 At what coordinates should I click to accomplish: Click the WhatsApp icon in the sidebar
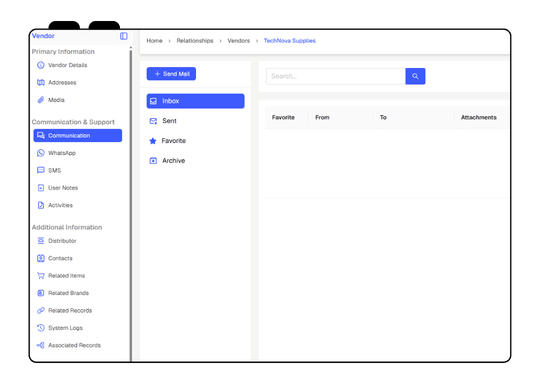(x=41, y=153)
